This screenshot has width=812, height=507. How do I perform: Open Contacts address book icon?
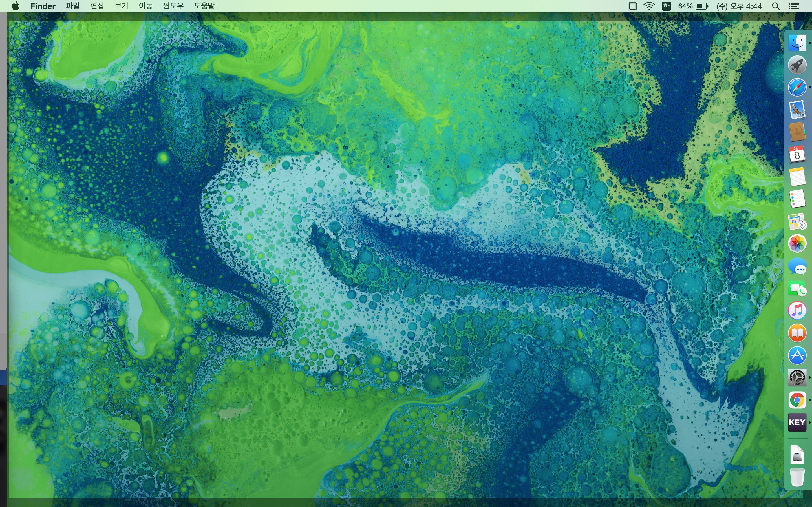pos(797,132)
